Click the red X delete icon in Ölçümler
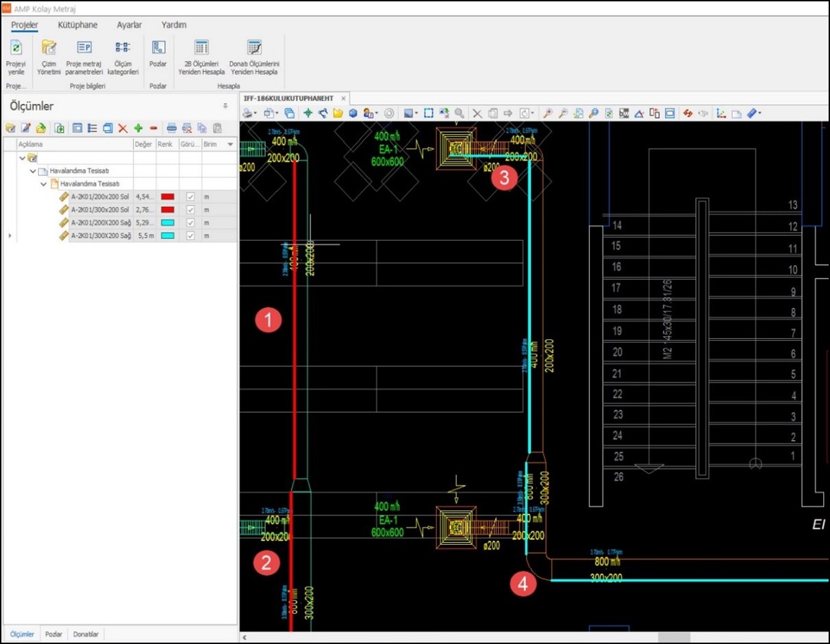The image size is (830, 644). point(123,128)
